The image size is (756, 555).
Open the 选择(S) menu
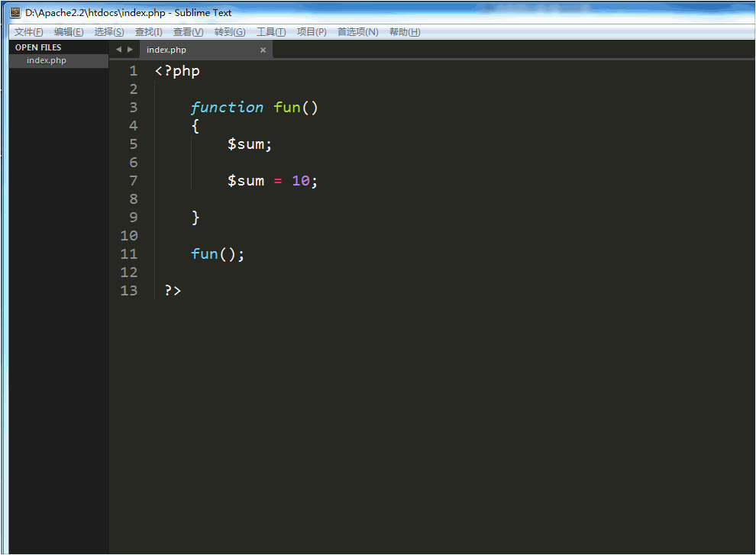[x=109, y=32]
